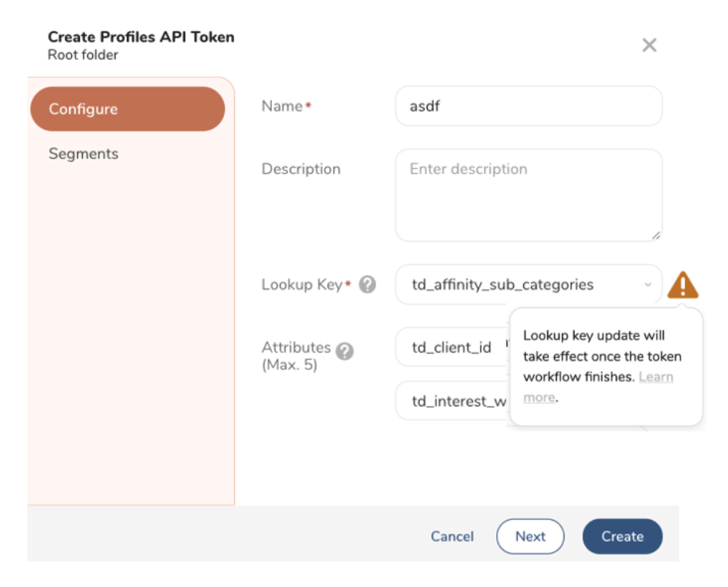
Task: Click the Attributes help question mark icon
Action: coord(345,351)
